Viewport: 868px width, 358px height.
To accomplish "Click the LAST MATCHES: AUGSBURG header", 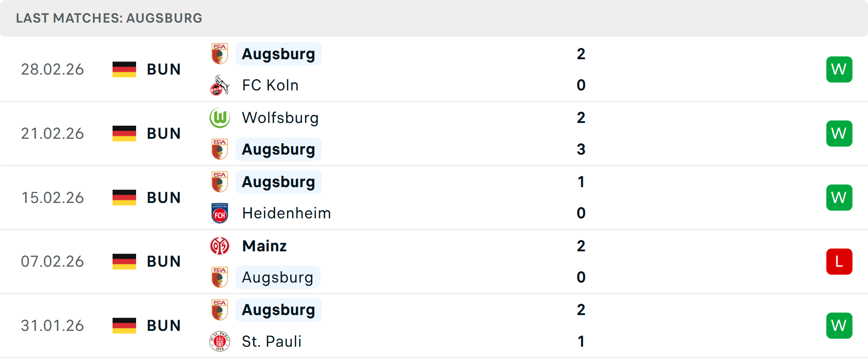I will pyautogui.click(x=108, y=18).
